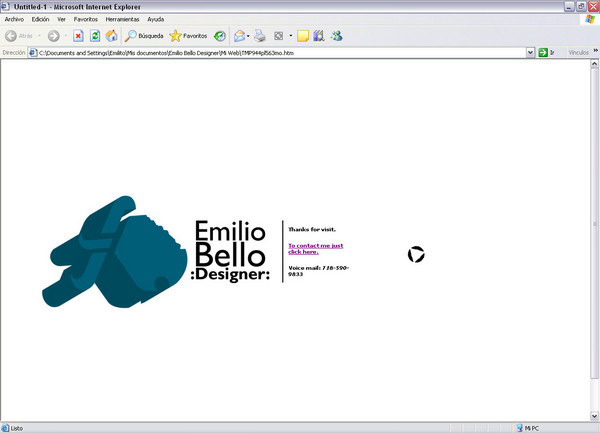Screen dimensions: 600x433
Task: Open the Favoritos menu in menu bar
Action: click(86, 19)
